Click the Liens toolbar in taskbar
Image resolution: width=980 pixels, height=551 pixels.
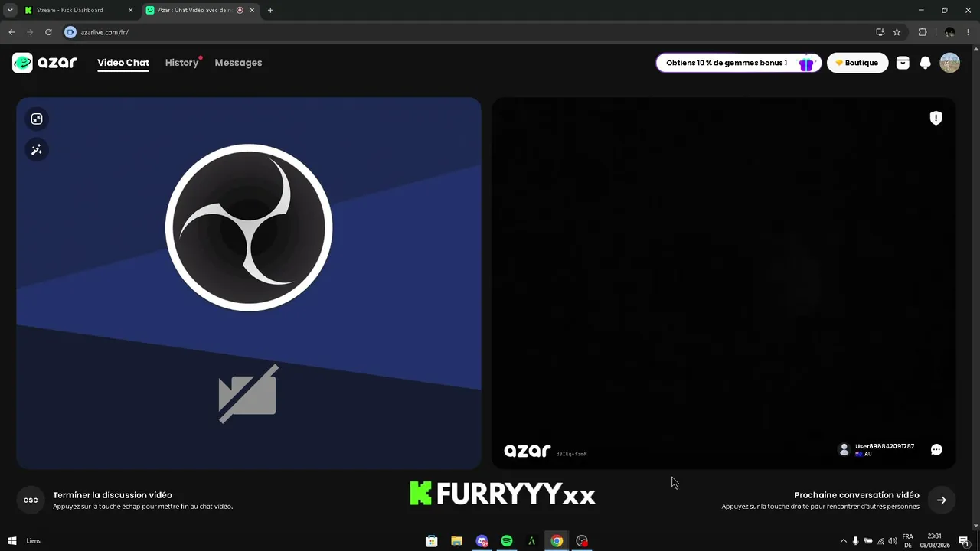point(34,541)
